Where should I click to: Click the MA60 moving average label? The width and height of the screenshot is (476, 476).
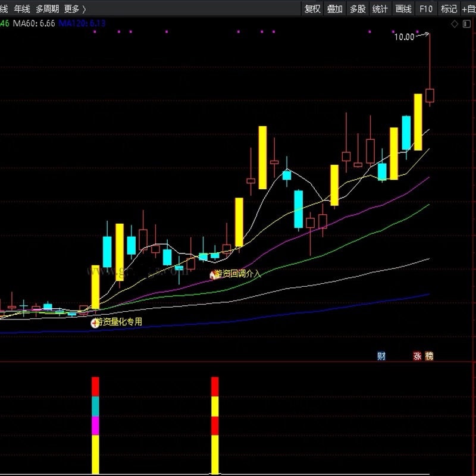[34, 23]
